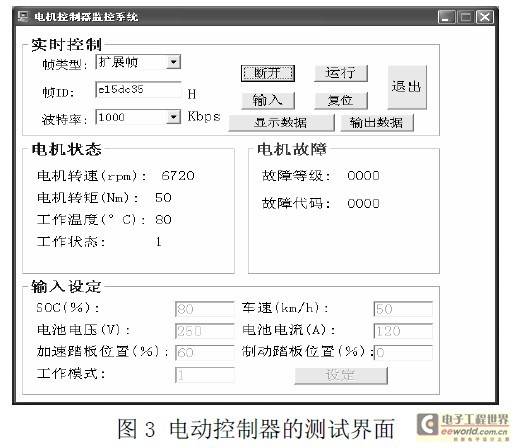Image resolution: width=514 pixels, height=448 pixels.
Task: Click the 运行 button
Action: [x=341, y=73]
